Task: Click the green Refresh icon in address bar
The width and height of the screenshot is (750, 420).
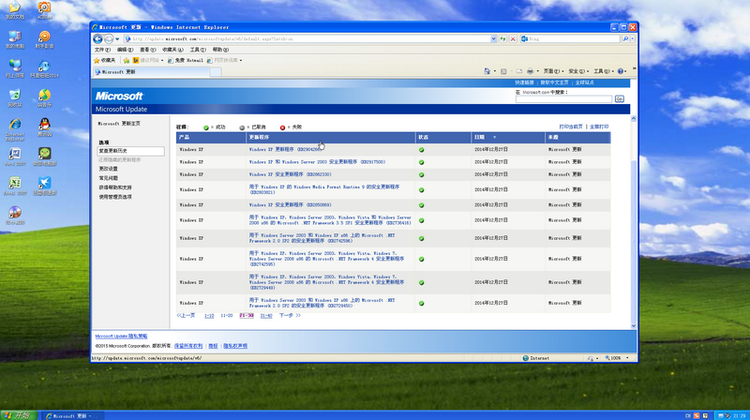Action: click(x=503, y=39)
